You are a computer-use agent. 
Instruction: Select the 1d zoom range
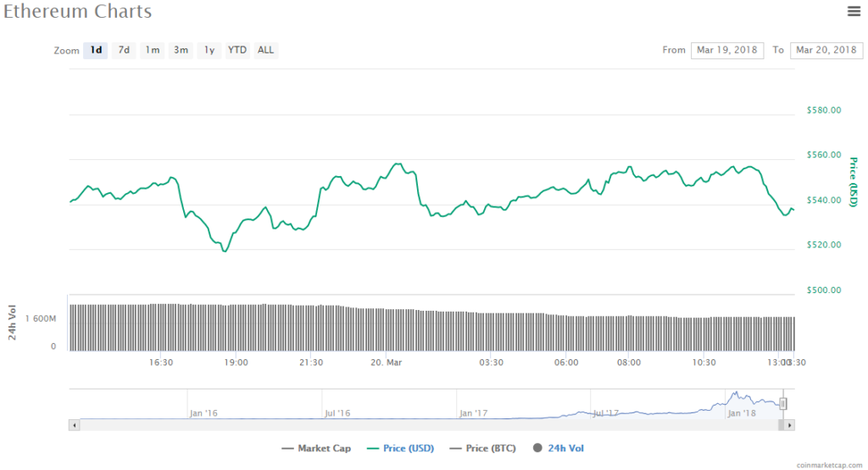pos(96,50)
